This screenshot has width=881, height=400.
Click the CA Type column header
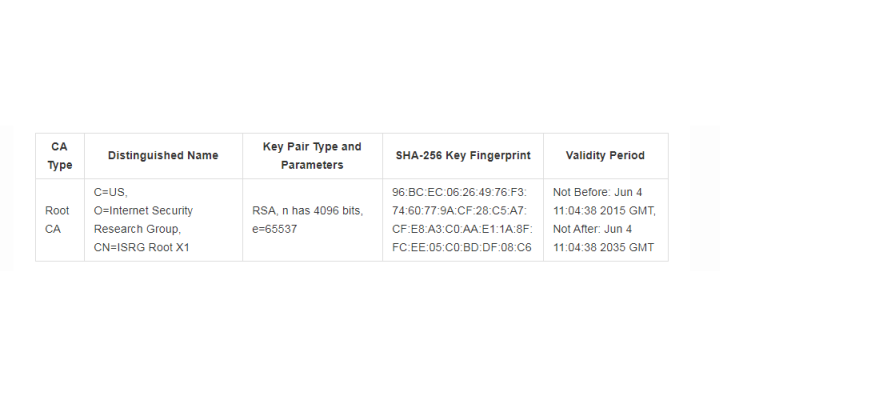[x=60, y=156]
